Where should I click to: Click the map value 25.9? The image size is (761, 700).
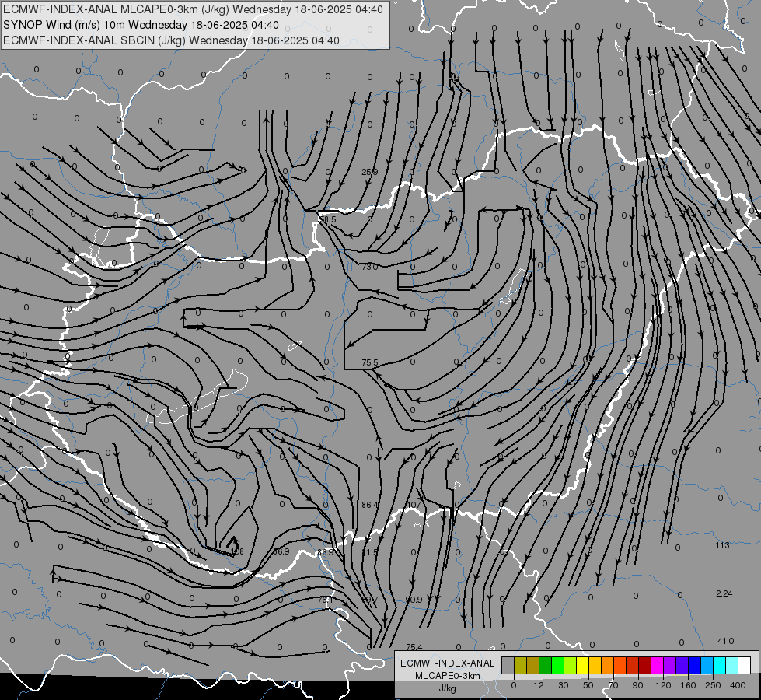(369, 172)
